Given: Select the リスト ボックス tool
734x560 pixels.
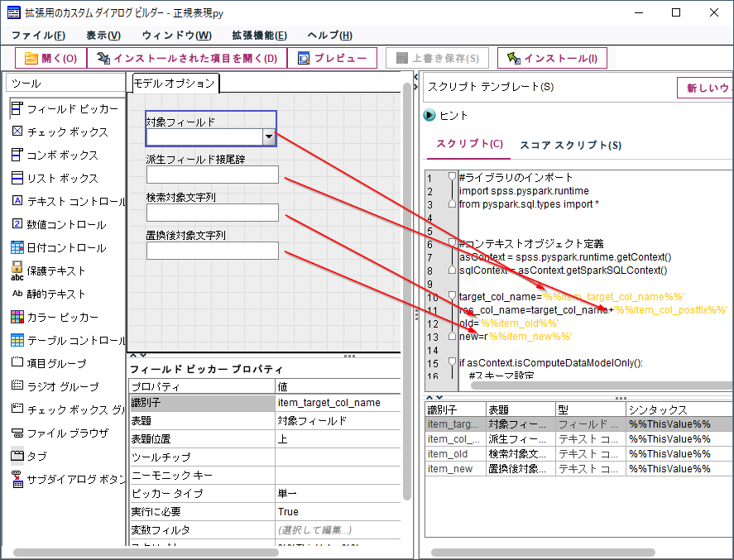Looking at the screenshot, I should pyautogui.click(x=55, y=178).
